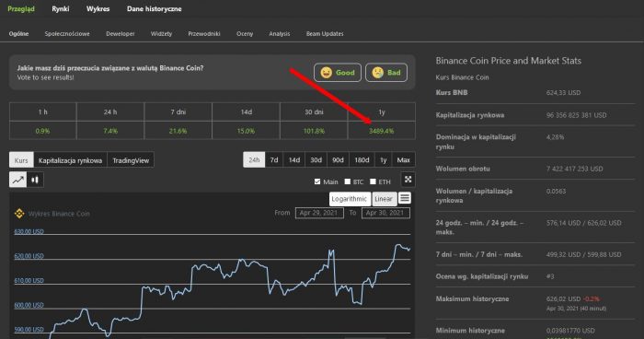Click the 30 dni change value 101.8%
Viewport: 644px width, 339px height.
coord(314,131)
